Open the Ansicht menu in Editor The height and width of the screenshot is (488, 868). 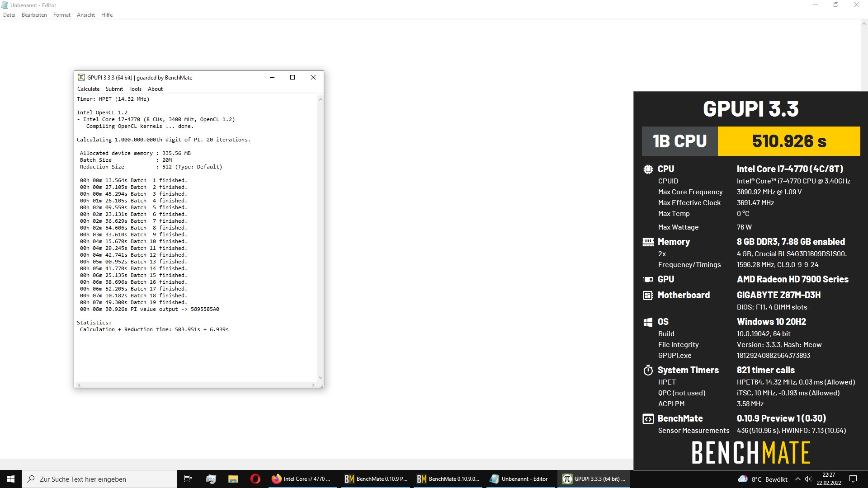[86, 15]
